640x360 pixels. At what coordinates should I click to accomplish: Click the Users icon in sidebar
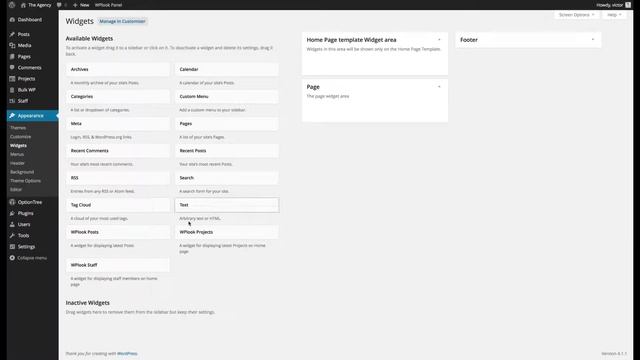click(x=12, y=224)
